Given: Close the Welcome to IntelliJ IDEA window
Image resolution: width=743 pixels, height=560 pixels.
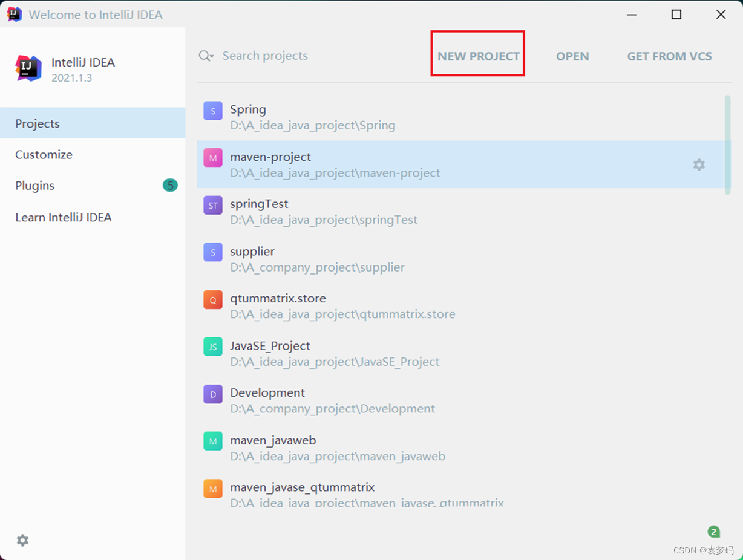Looking at the screenshot, I should [721, 15].
